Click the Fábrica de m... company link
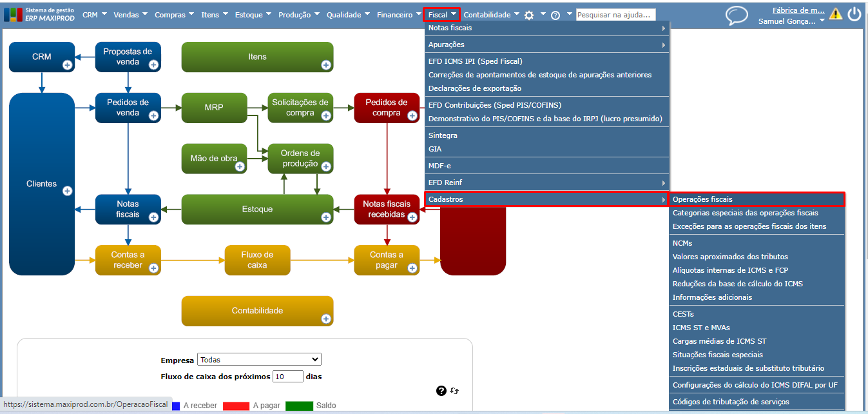Screen dimensions: 868x414 798,10
